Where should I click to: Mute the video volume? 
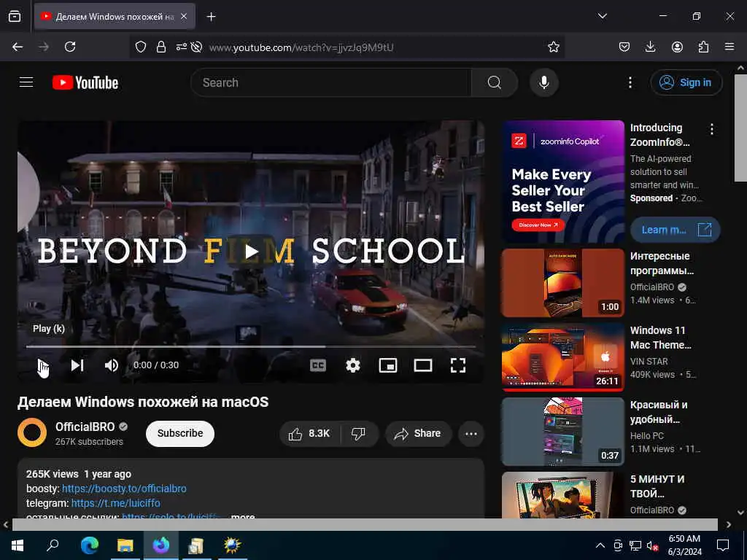(112, 365)
